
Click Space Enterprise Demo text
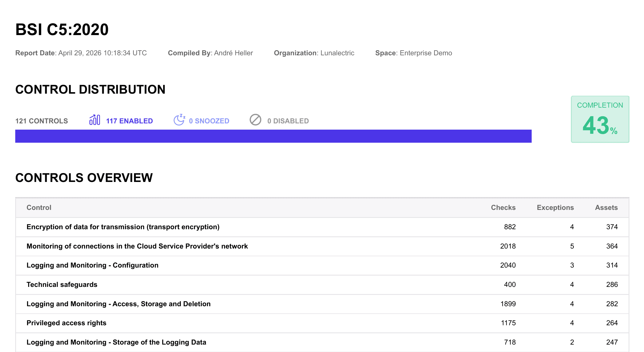tap(414, 53)
